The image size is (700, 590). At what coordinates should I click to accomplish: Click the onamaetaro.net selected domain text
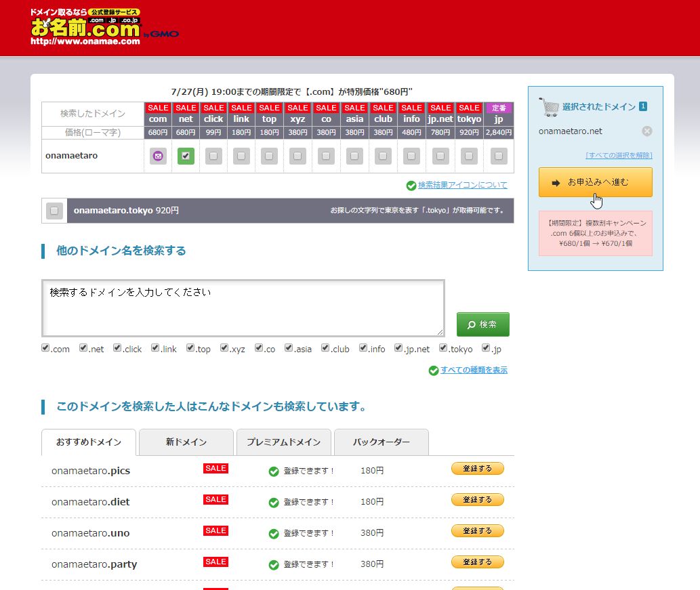[570, 131]
